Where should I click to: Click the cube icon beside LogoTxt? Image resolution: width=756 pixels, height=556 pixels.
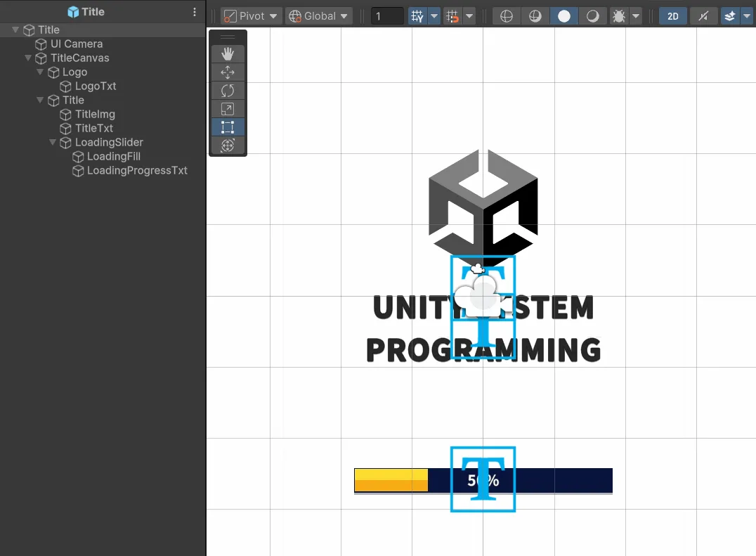[65, 86]
